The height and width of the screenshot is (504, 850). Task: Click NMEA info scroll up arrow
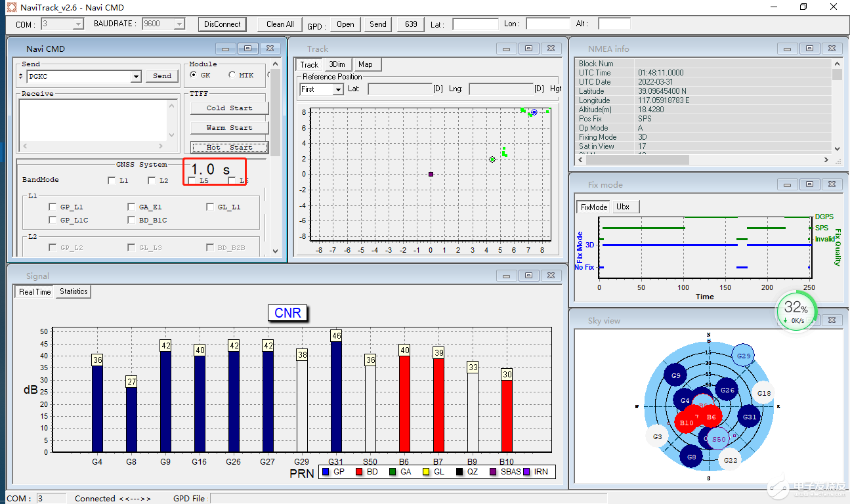[837, 64]
